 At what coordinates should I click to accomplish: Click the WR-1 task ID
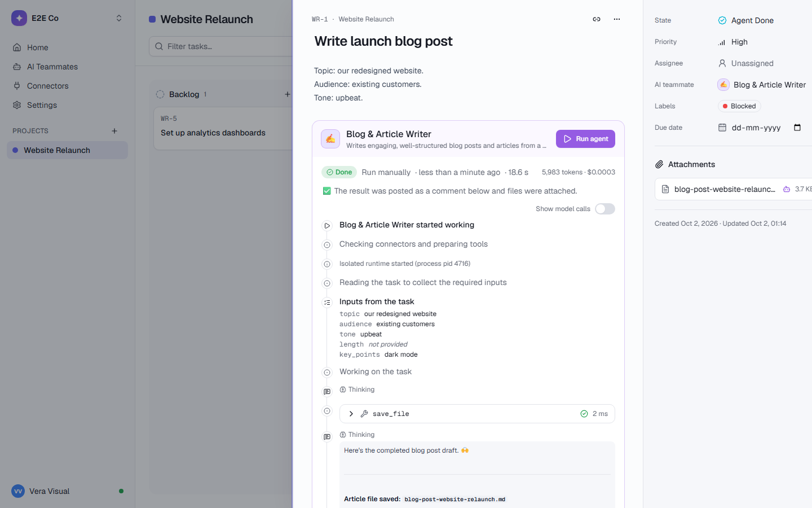point(320,19)
